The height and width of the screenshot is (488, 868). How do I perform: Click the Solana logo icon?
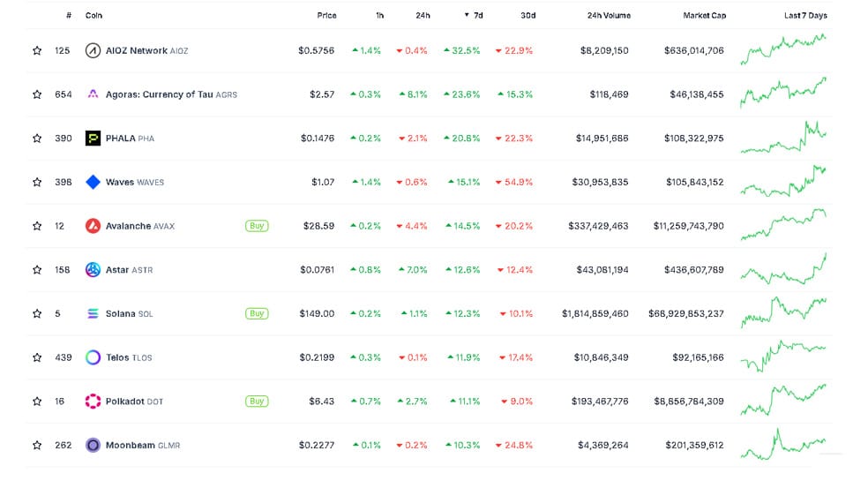tap(93, 313)
